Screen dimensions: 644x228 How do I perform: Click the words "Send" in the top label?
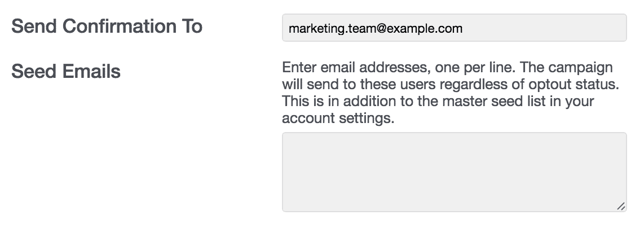pyautogui.click(x=34, y=27)
